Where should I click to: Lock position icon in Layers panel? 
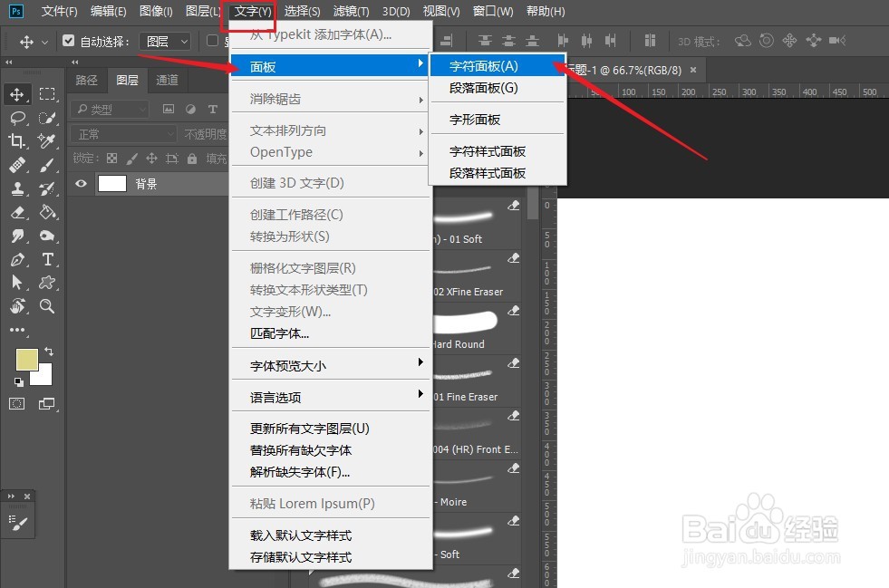pos(151,159)
